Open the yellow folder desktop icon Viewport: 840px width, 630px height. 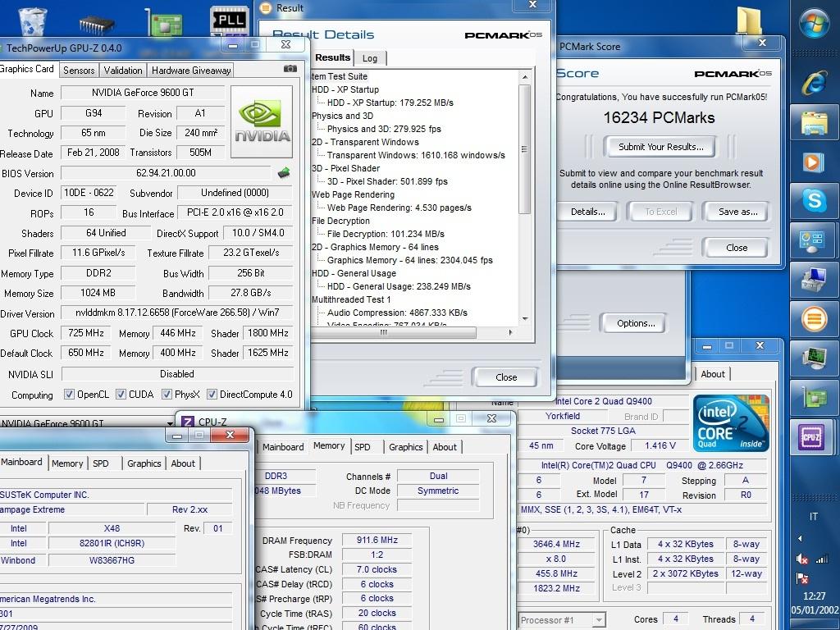point(749,21)
